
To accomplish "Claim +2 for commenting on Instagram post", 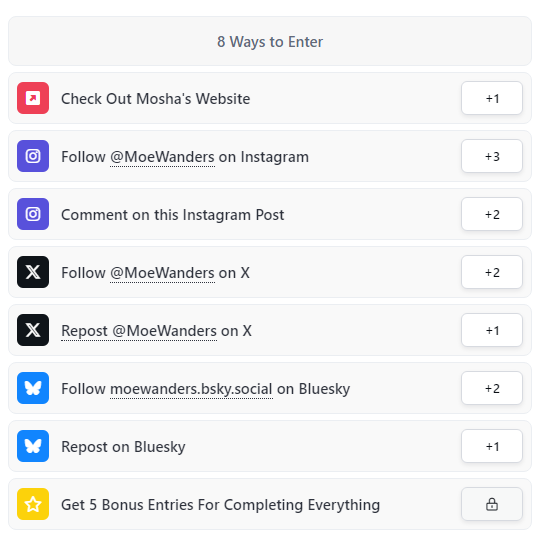I will (492, 214).
